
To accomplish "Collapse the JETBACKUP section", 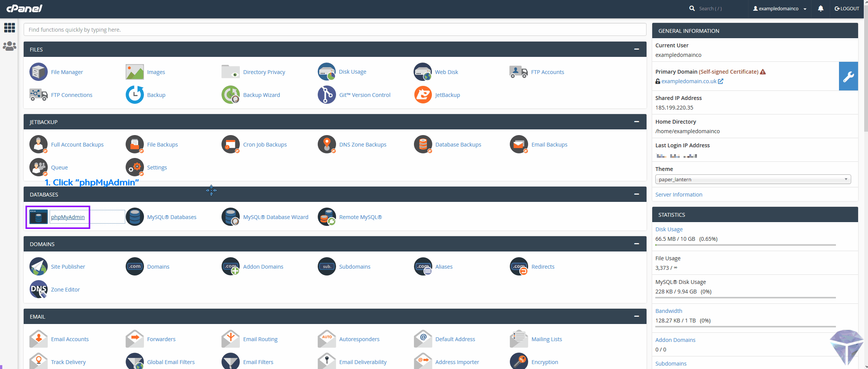I will 637,122.
